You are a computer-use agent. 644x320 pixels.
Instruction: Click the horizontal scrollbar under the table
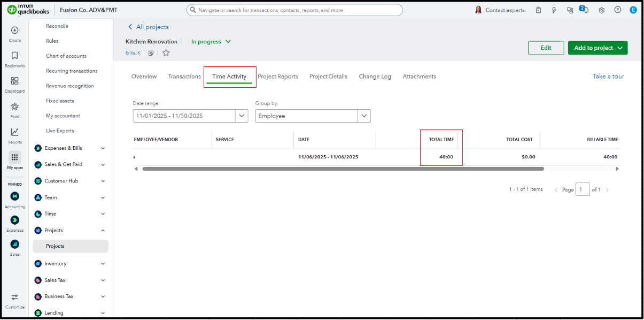point(343,169)
